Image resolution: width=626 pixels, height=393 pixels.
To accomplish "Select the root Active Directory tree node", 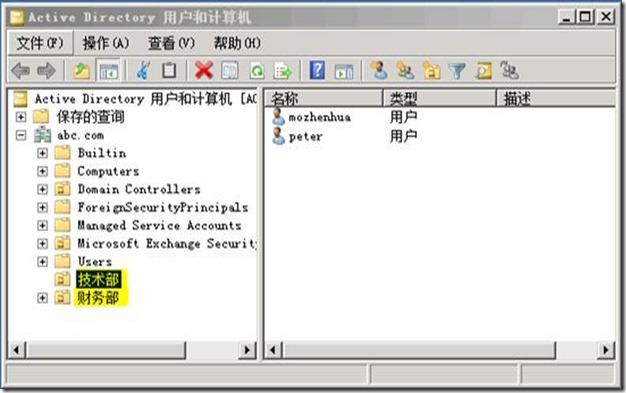I will (x=146, y=99).
